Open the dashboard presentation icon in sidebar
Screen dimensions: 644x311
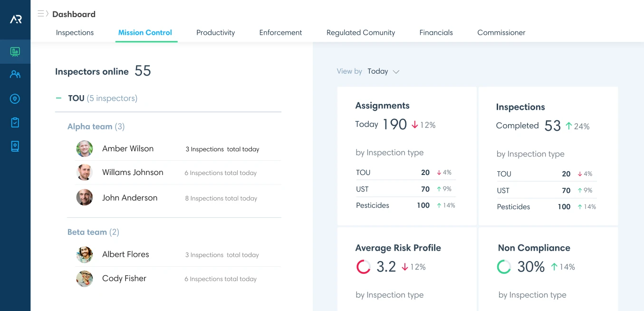pyautogui.click(x=15, y=51)
